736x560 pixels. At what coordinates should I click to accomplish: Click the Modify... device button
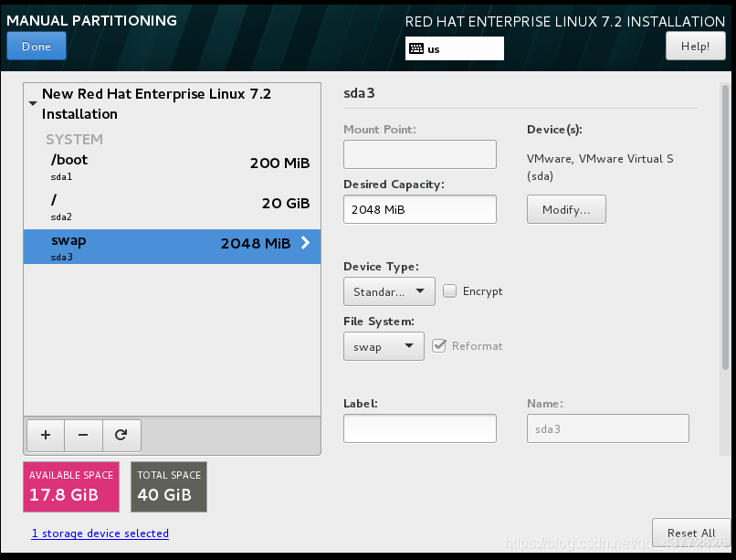(566, 209)
